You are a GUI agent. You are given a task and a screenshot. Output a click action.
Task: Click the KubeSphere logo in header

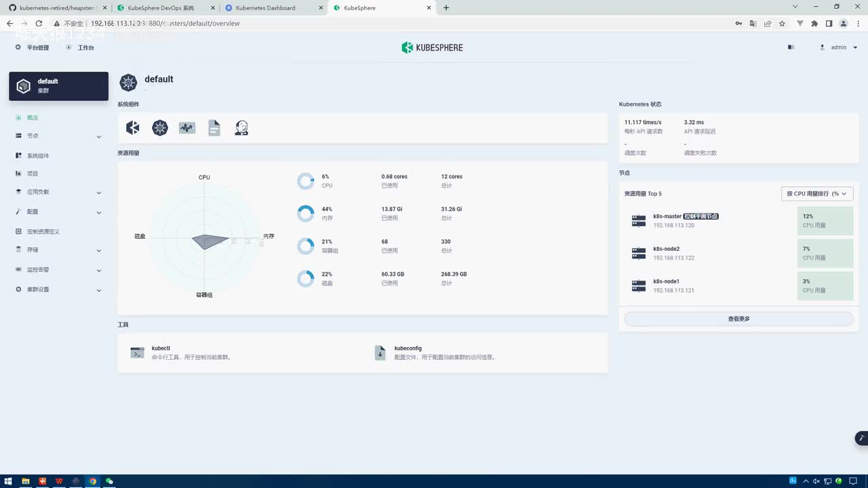[x=432, y=47]
